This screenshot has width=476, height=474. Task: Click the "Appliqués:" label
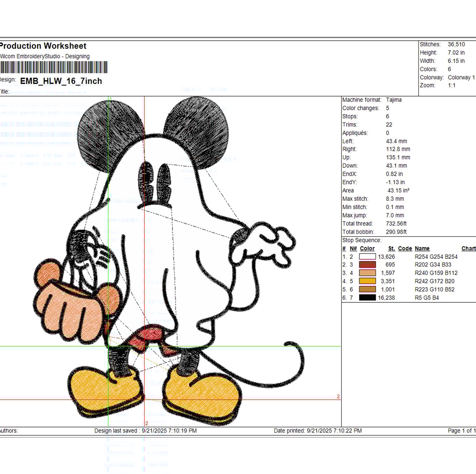tap(355, 133)
